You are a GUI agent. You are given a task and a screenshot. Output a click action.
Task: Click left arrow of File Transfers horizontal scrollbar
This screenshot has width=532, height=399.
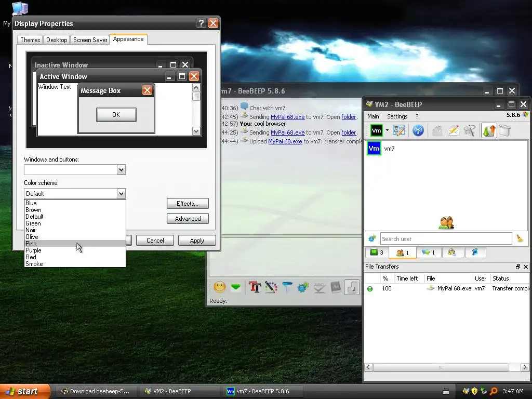click(369, 367)
